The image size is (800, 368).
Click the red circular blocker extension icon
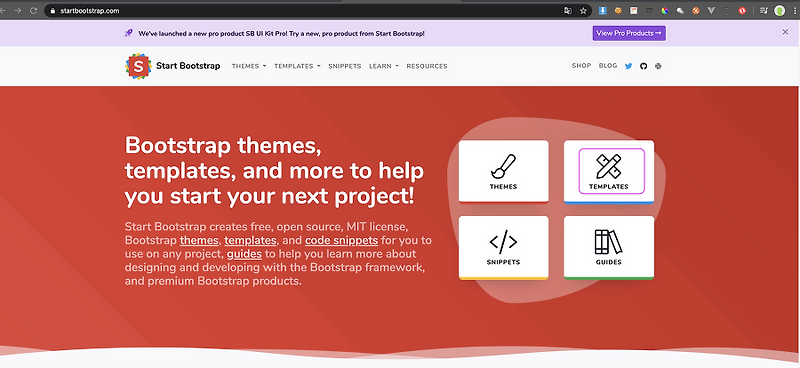tap(742, 10)
